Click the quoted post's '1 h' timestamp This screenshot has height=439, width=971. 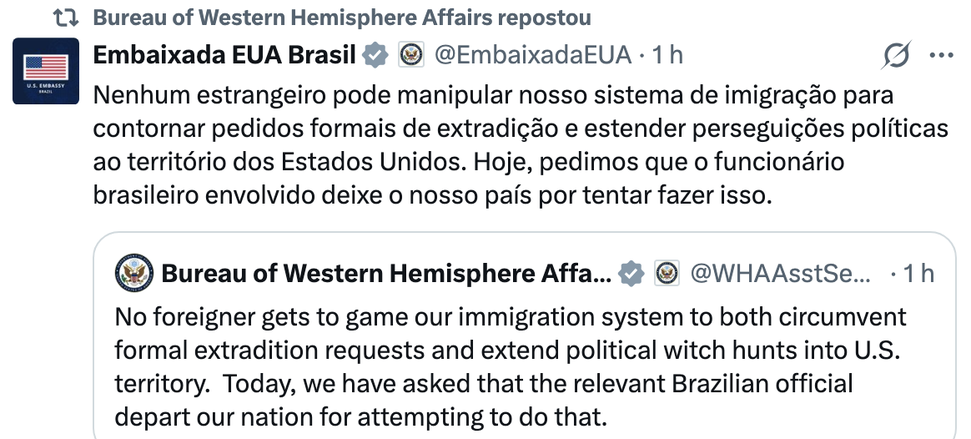tap(918, 273)
